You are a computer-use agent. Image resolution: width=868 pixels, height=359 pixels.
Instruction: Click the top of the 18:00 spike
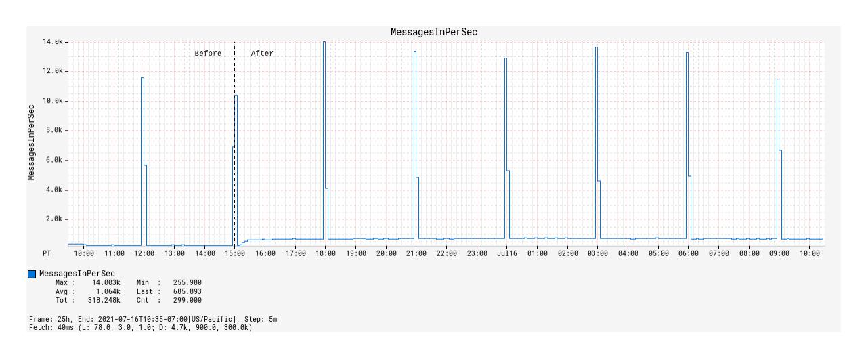[x=324, y=42]
